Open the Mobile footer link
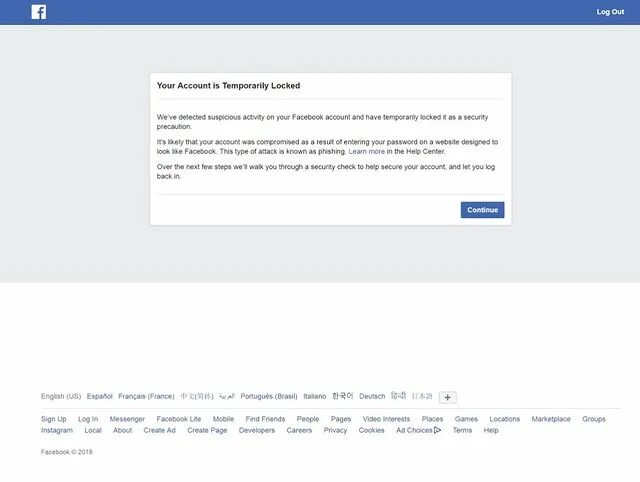 pos(223,419)
